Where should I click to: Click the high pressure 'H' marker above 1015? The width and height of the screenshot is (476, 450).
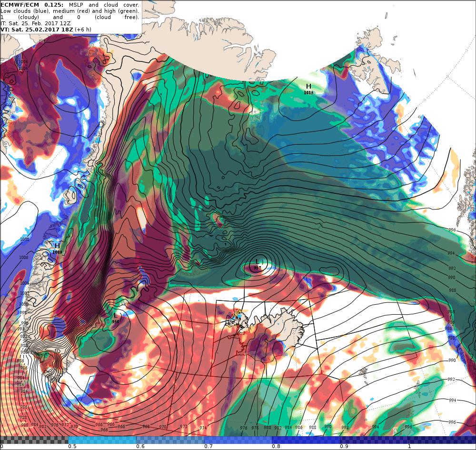(308, 86)
